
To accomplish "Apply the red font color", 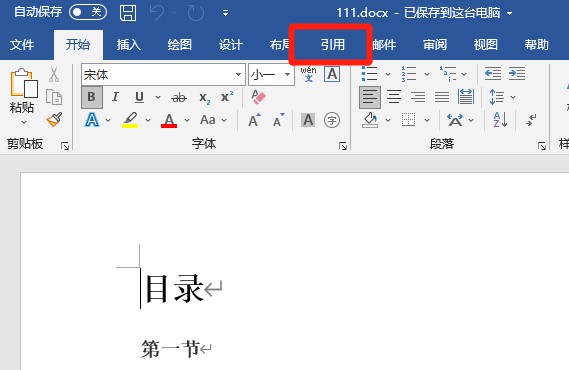I will click(169, 120).
